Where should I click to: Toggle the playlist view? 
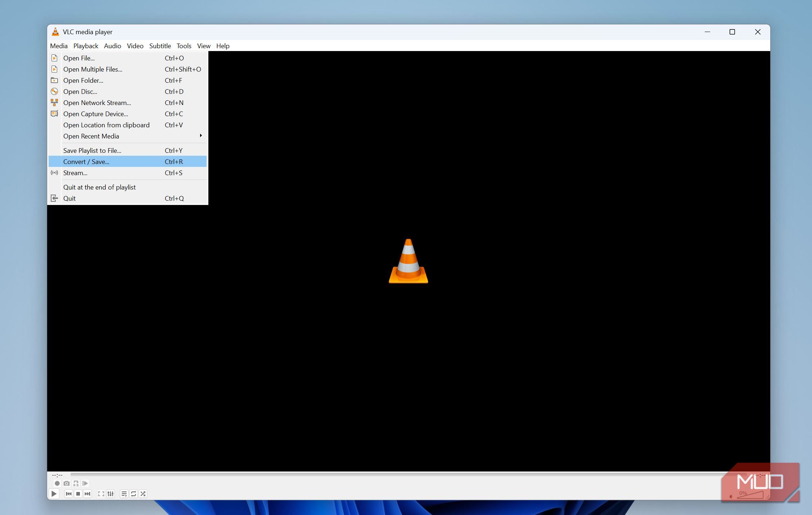[x=124, y=494]
